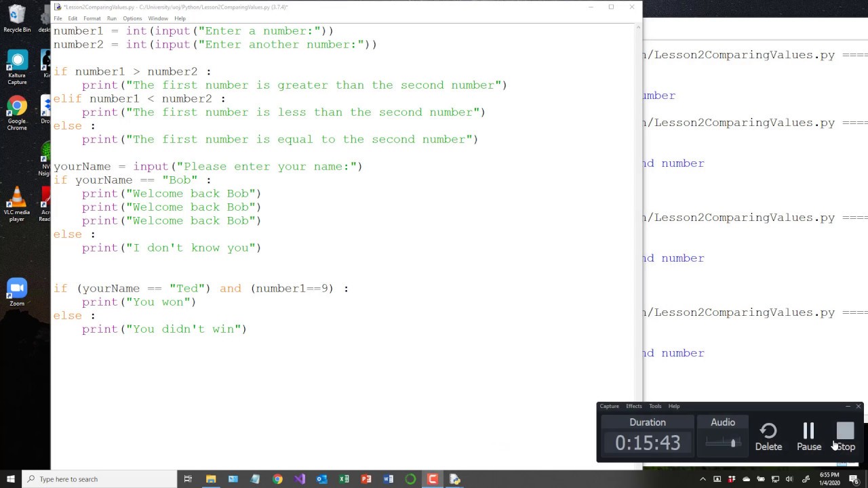Open the green circle taskbar app
The image size is (868, 488).
point(410,479)
